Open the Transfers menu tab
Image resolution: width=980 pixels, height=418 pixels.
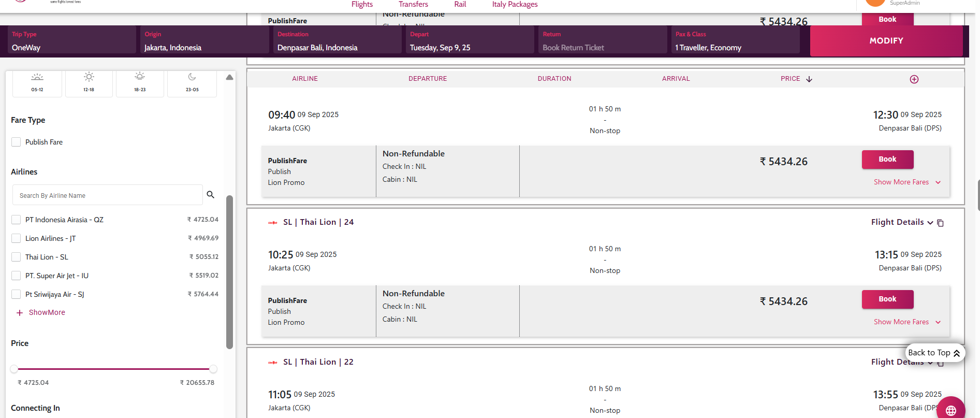pyautogui.click(x=413, y=4)
